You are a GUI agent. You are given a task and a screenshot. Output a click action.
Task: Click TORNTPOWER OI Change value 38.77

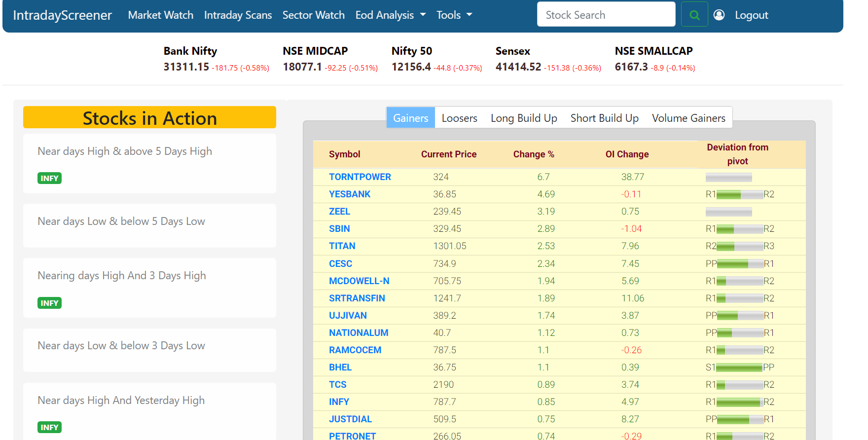(x=633, y=177)
